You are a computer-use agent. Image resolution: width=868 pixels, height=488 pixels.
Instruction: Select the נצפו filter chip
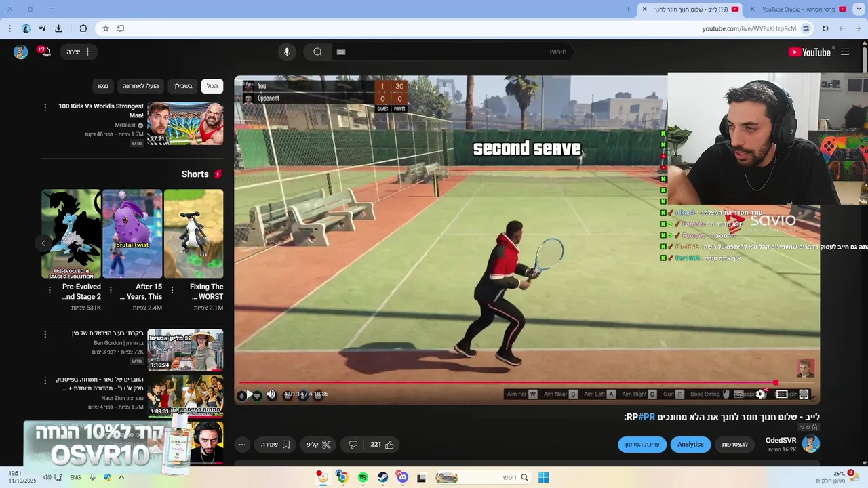pos(102,86)
